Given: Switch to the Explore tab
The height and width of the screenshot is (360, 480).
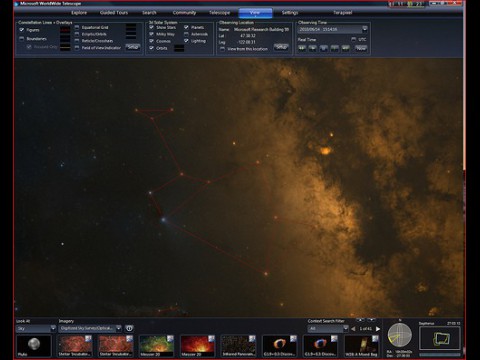Looking at the screenshot, I should pos(79,13).
